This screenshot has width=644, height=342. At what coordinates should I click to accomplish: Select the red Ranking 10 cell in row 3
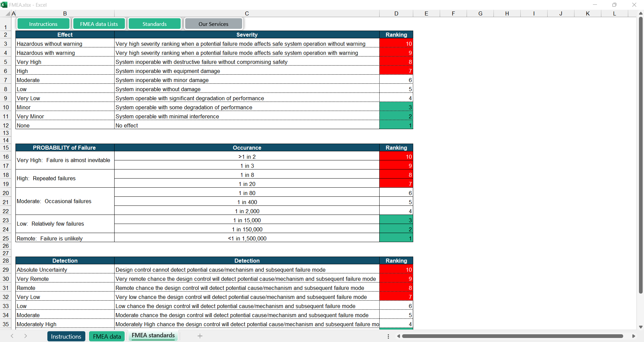pyautogui.click(x=396, y=44)
